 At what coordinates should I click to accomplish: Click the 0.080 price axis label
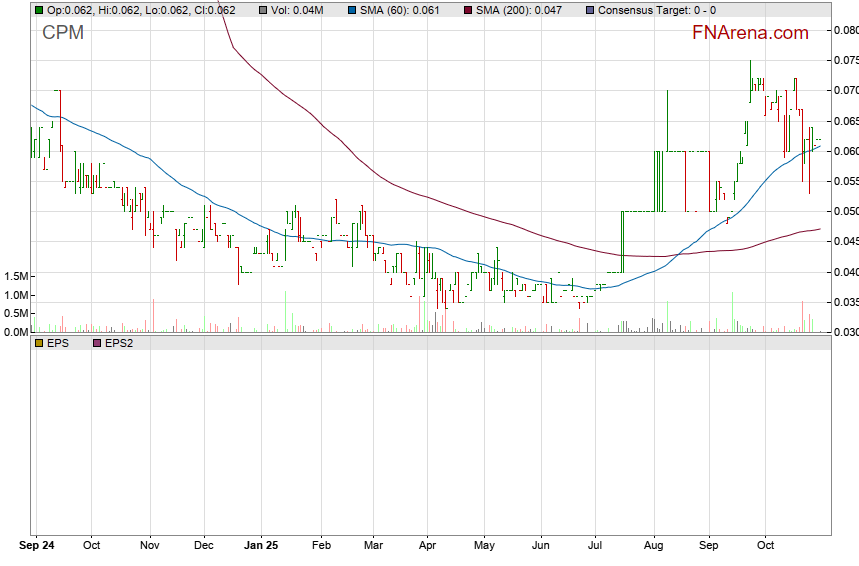845,30
